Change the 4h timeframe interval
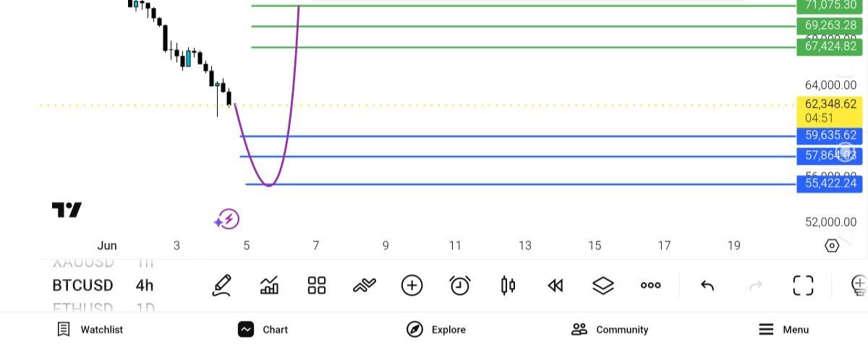 [x=145, y=286]
